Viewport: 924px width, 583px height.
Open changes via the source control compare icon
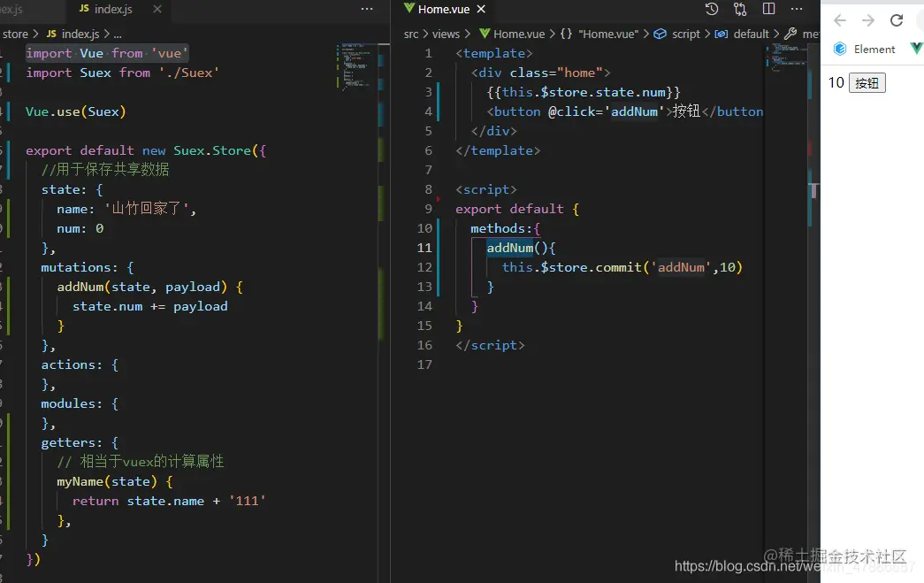[x=740, y=9]
